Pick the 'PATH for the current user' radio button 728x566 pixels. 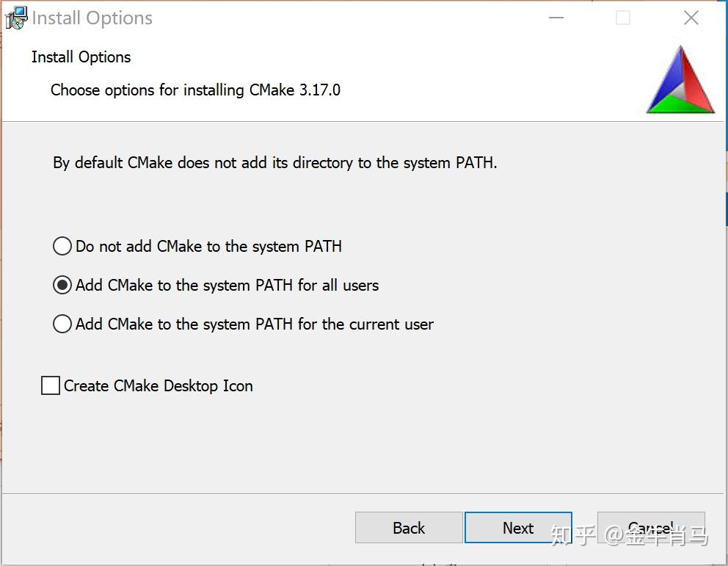click(62, 324)
